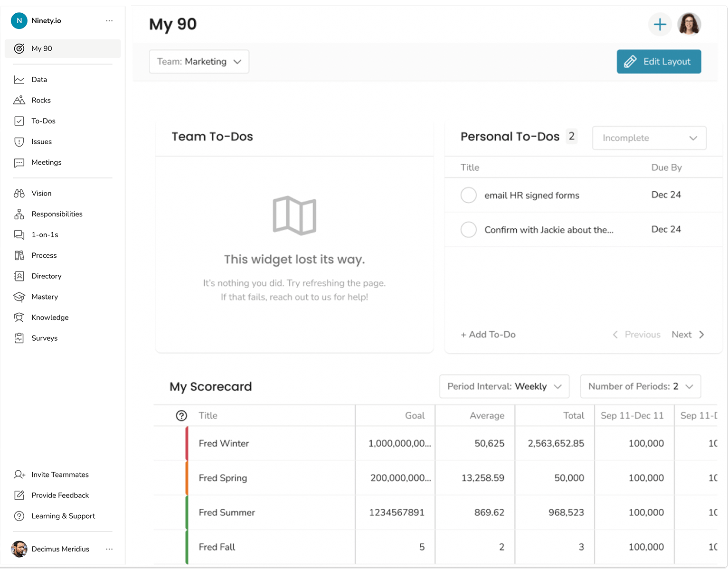Click the Invite Teammates person icon
Image resolution: width=728 pixels, height=569 pixels.
click(x=19, y=475)
